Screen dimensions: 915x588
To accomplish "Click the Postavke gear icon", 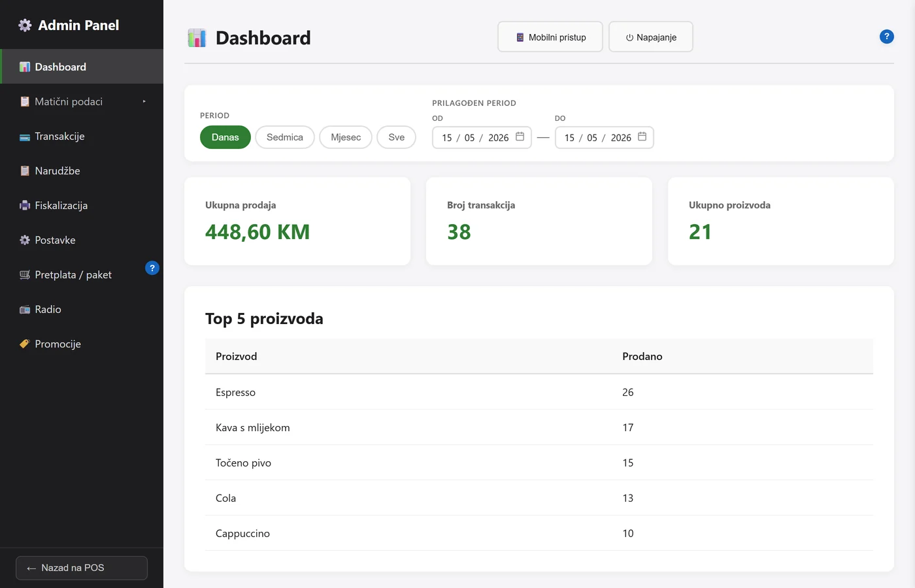I will coord(25,240).
